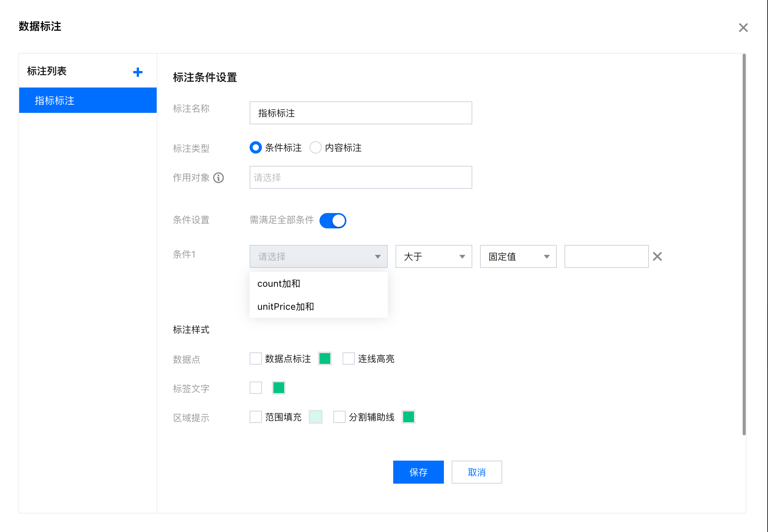
Task: Click the info icon next to 作用对象
Action: coord(219,177)
